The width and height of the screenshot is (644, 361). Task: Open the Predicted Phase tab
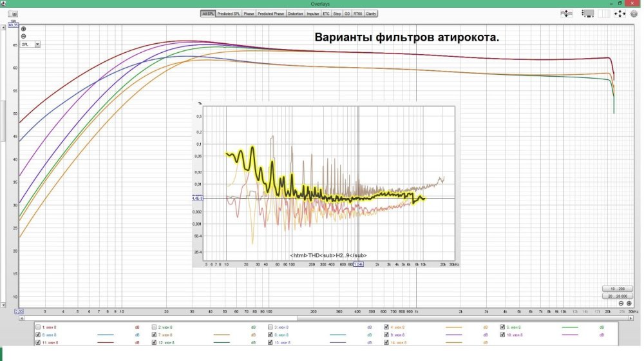pos(270,14)
